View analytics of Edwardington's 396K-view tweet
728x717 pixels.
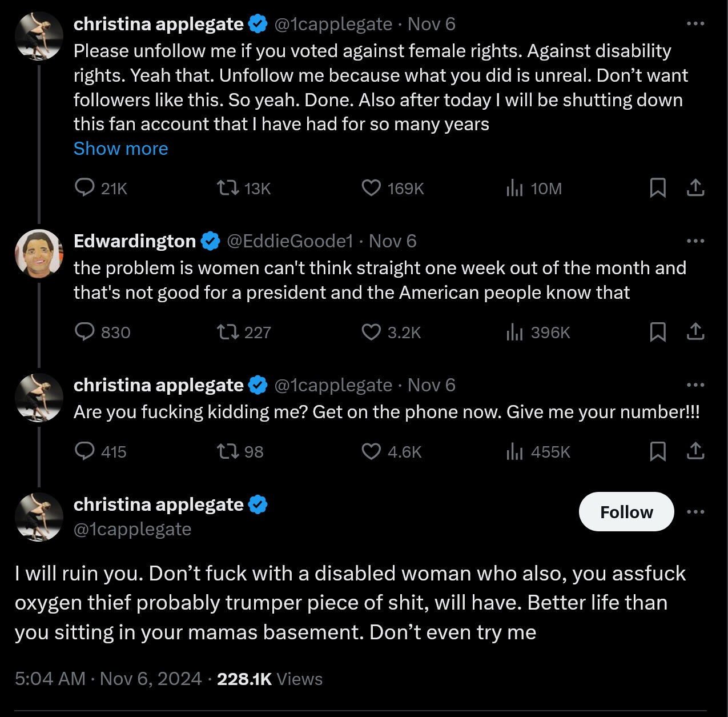tap(514, 331)
